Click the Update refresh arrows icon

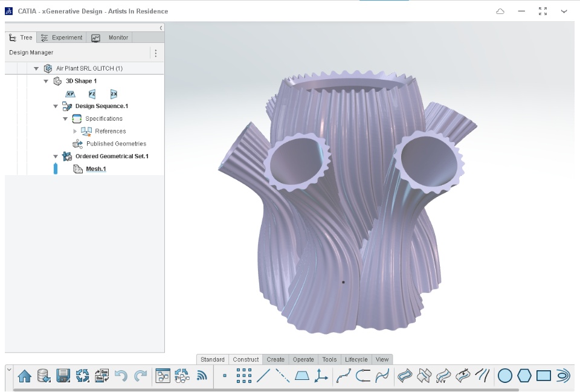point(83,376)
